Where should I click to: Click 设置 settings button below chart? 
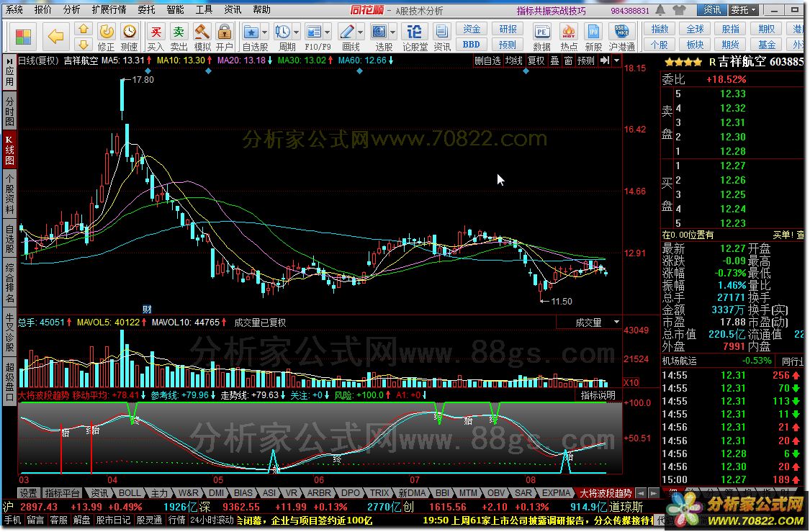28,493
